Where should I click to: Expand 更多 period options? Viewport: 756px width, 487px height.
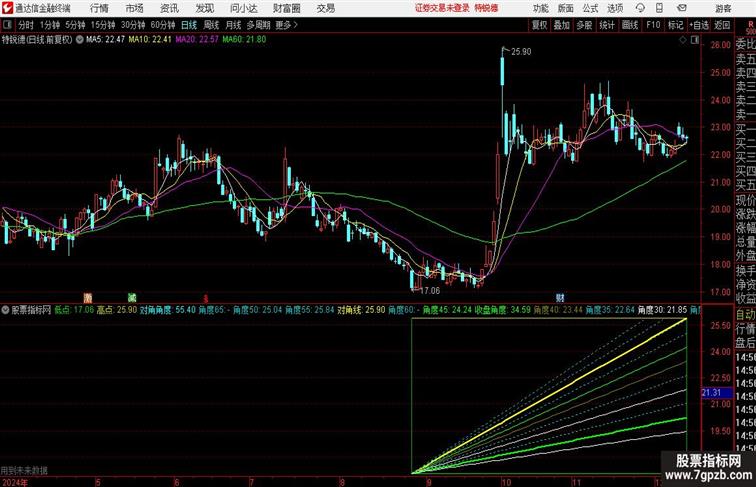(286, 25)
